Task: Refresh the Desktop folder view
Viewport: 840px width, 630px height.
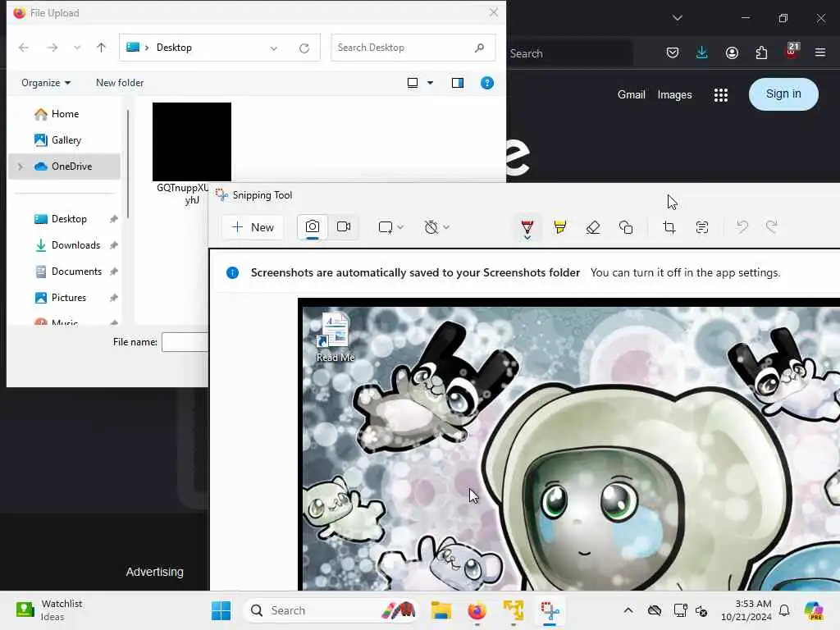Action: click(304, 48)
